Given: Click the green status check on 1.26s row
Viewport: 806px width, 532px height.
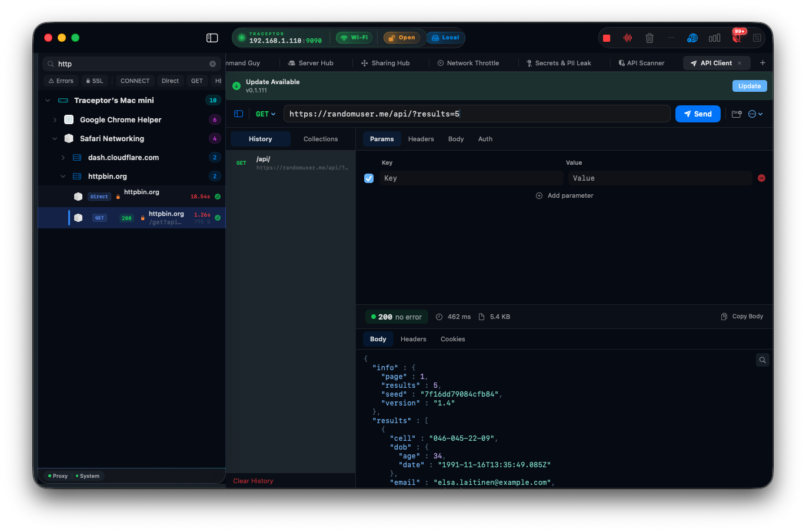Looking at the screenshot, I should [218, 218].
